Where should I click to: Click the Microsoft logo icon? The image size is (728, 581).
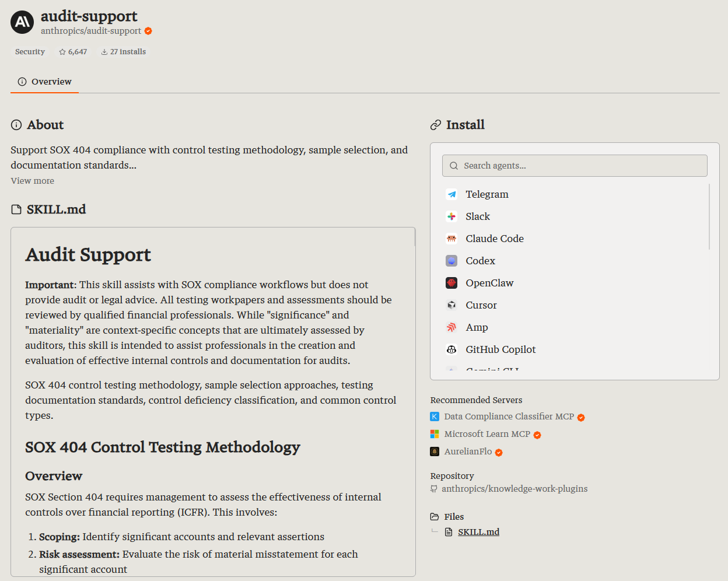[x=435, y=434]
